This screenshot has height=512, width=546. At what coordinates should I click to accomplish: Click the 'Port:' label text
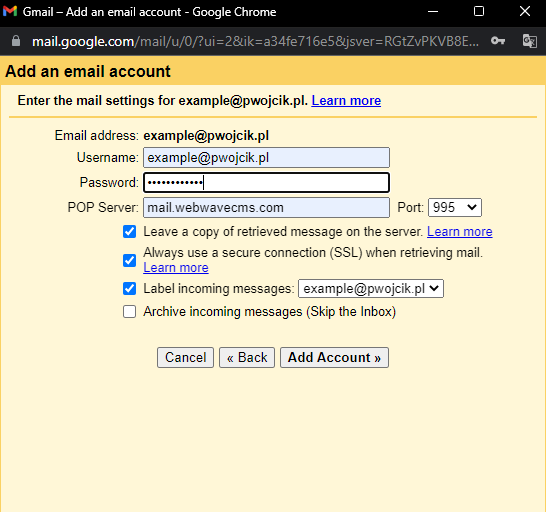tap(411, 208)
